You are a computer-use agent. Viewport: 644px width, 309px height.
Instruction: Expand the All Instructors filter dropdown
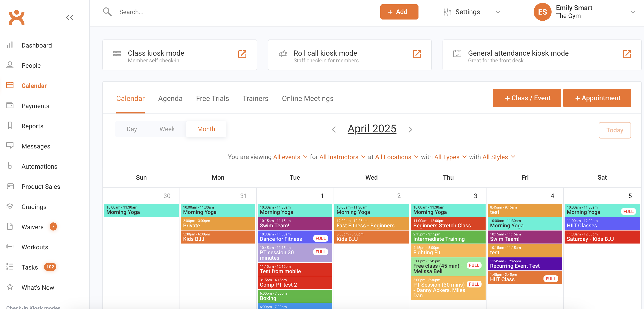(x=342, y=157)
